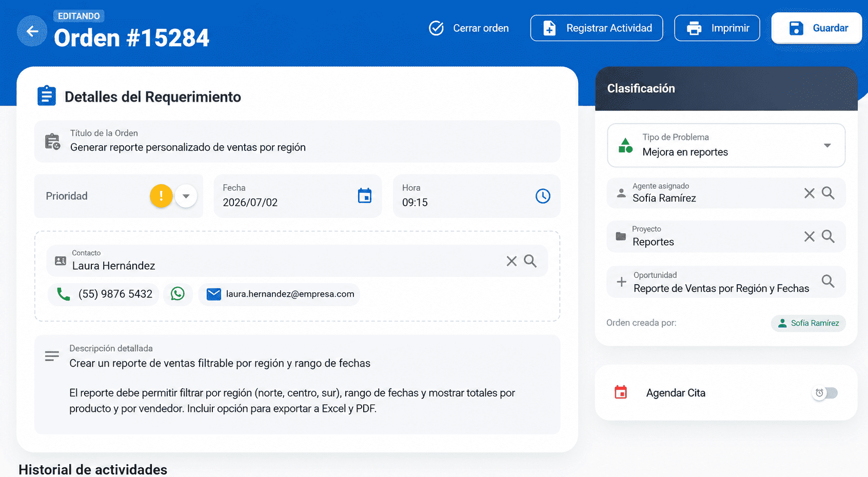Toggle the Agendar Cita switch
This screenshot has height=477, width=868.
[x=825, y=393]
